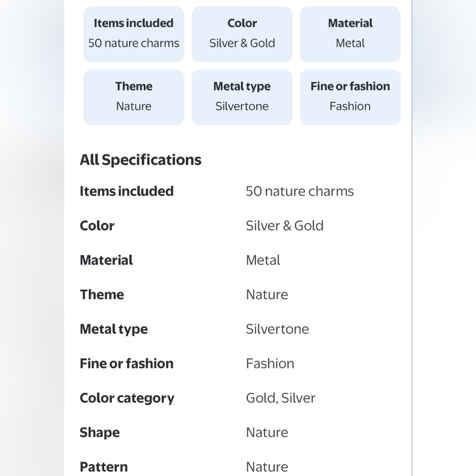The image size is (476, 476).
Task: Click the Theme specification row label
Action: click(102, 295)
